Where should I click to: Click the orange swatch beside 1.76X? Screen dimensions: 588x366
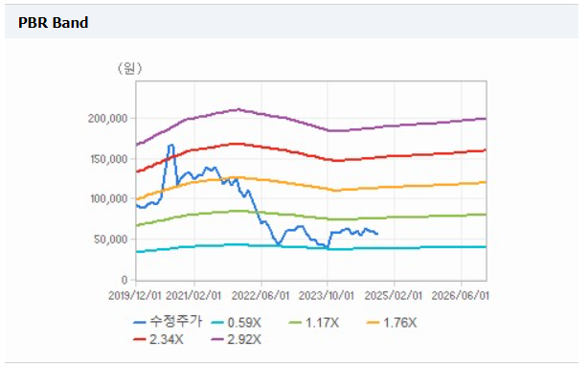click(x=373, y=323)
